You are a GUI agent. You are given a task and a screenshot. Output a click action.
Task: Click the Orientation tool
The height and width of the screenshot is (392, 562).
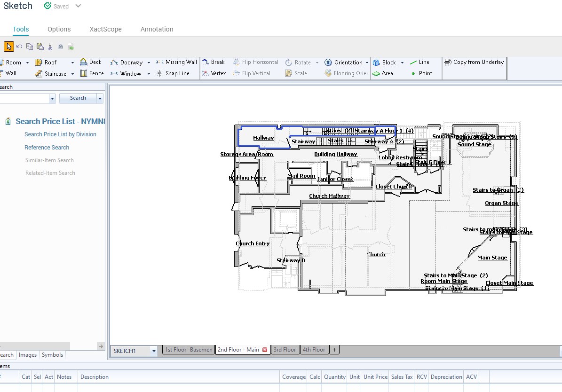tap(343, 63)
